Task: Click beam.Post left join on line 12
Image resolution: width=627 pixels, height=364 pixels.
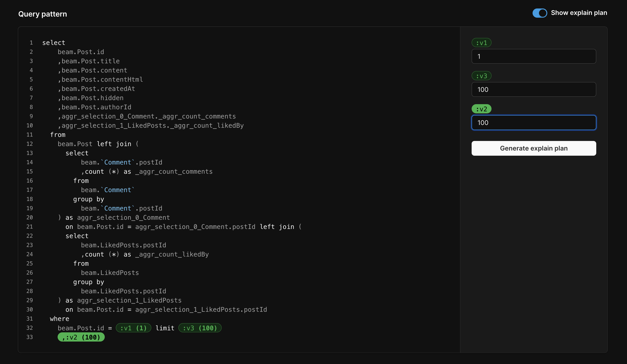Action: pos(95,144)
